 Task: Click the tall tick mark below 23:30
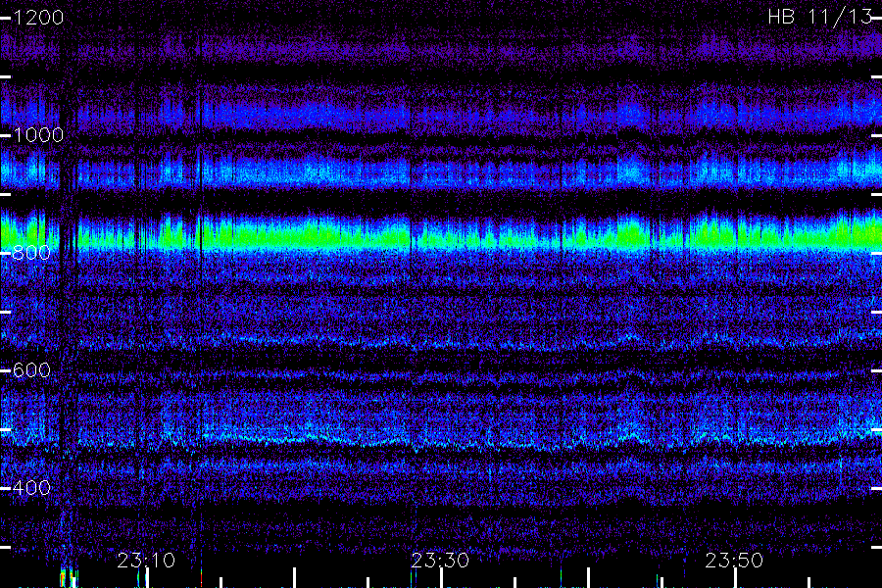click(x=442, y=578)
